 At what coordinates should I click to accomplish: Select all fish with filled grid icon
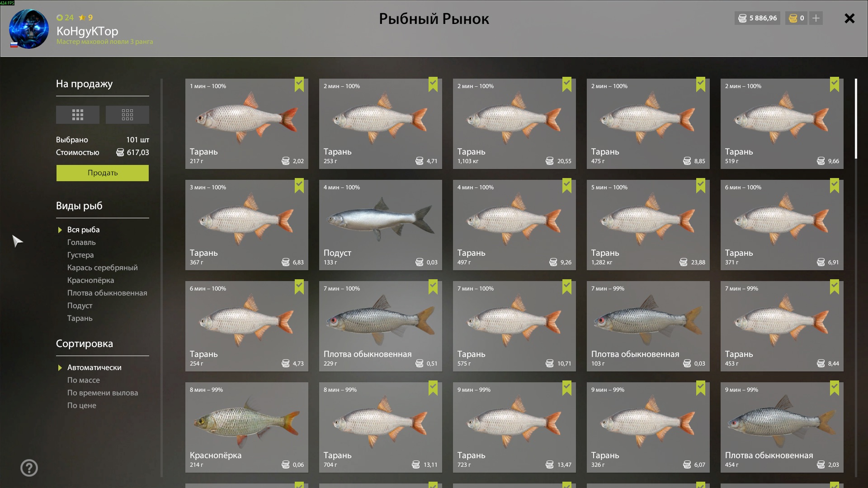point(77,115)
